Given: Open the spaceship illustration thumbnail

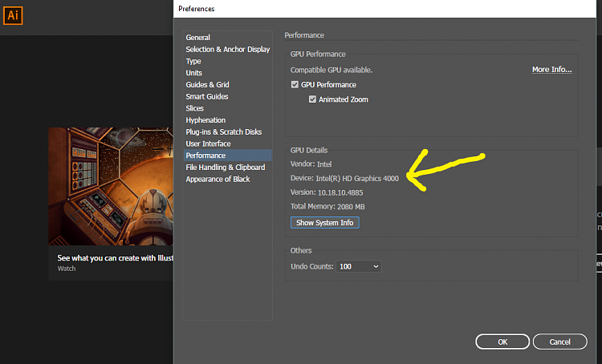Looking at the screenshot, I should point(111,186).
